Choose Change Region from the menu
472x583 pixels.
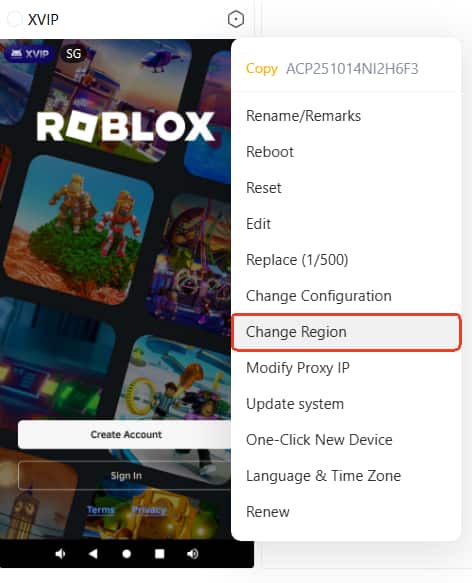(x=346, y=332)
